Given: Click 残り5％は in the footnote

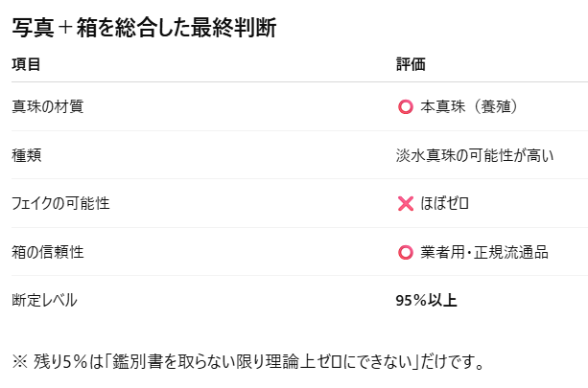Looking at the screenshot, I should tap(68, 362).
